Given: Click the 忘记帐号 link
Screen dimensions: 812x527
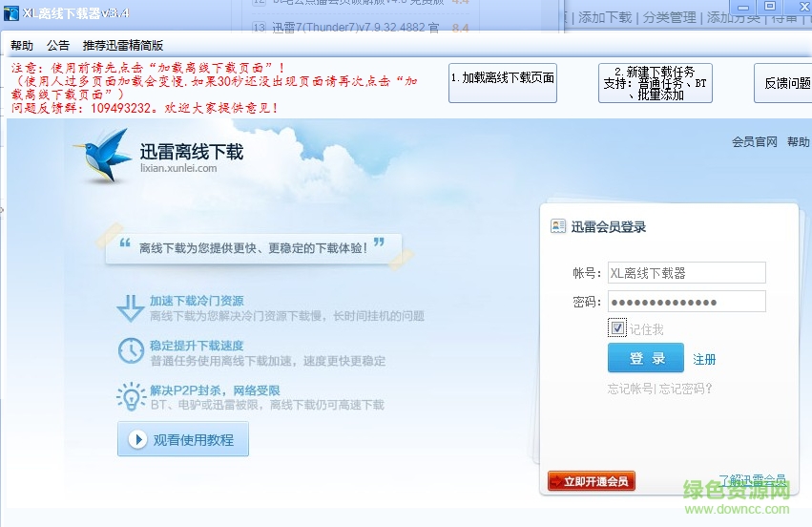Looking at the screenshot, I should click(x=630, y=389).
